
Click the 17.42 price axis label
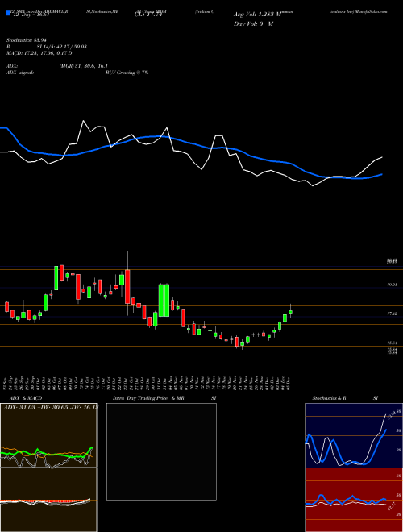[x=393, y=314]
